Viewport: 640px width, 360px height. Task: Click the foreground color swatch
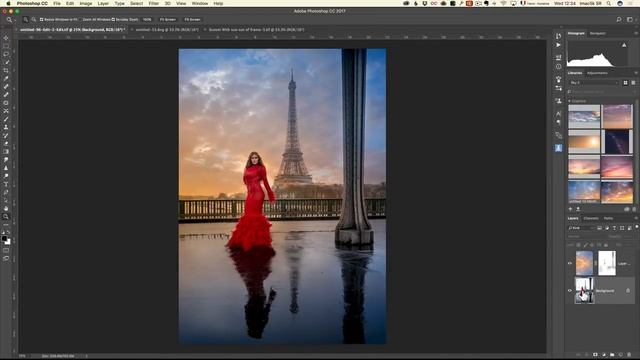(x=4, y=238)
